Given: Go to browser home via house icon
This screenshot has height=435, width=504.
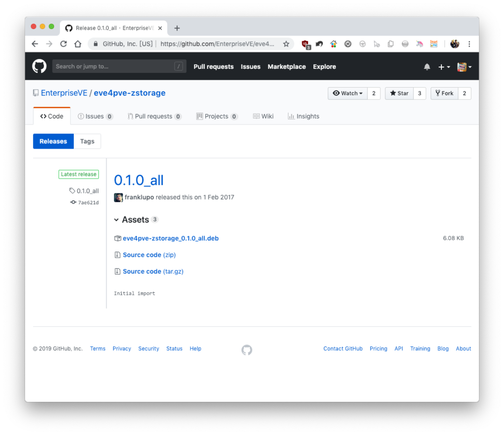Looking at the screenshot, I should [x=78, y=44].
